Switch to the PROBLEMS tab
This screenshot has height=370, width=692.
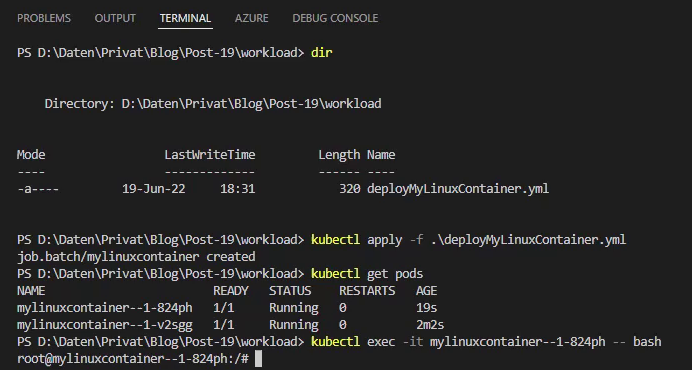coord(44,18)
